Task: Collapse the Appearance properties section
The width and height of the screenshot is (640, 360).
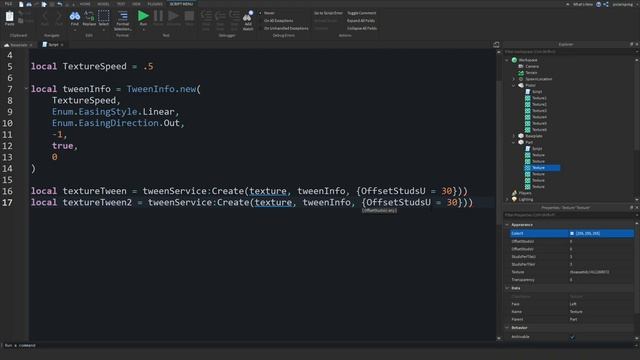Action: tap(507, 224)
